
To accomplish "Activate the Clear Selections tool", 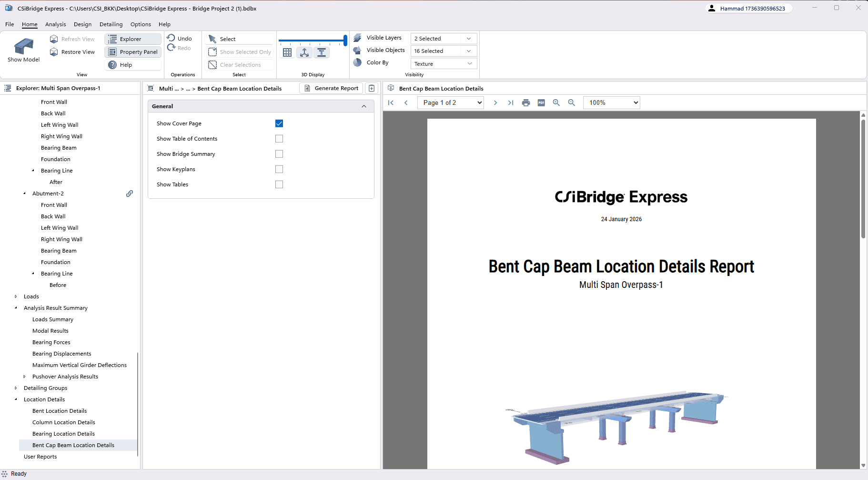I will (240, 64).
